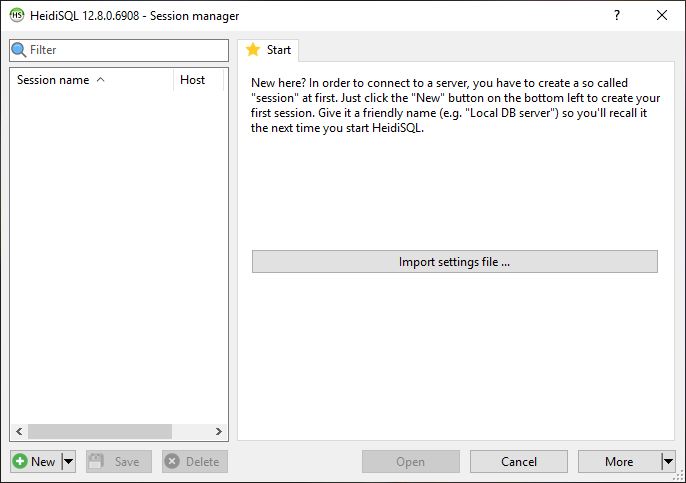This screenshot has width=686, height=483.
Task: Click the horizontal scrollbar thumb in session list
Action: coord(100,431)
